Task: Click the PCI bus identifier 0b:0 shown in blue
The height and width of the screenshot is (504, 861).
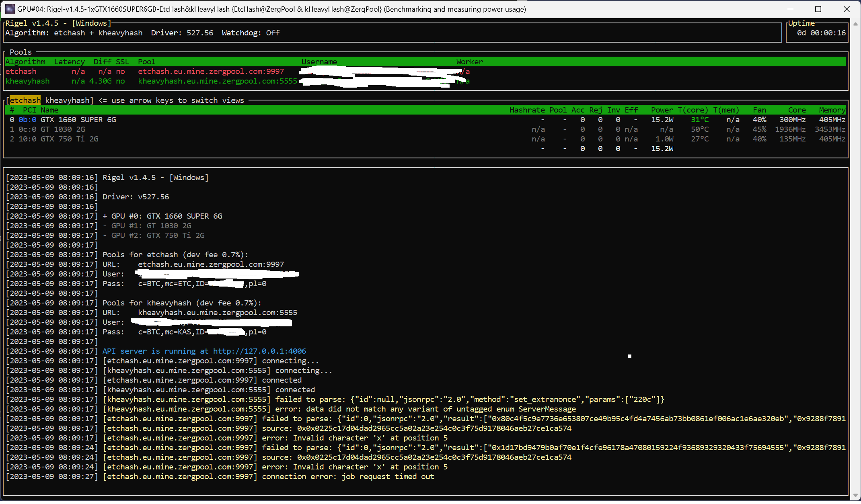Action: [27, 119]
